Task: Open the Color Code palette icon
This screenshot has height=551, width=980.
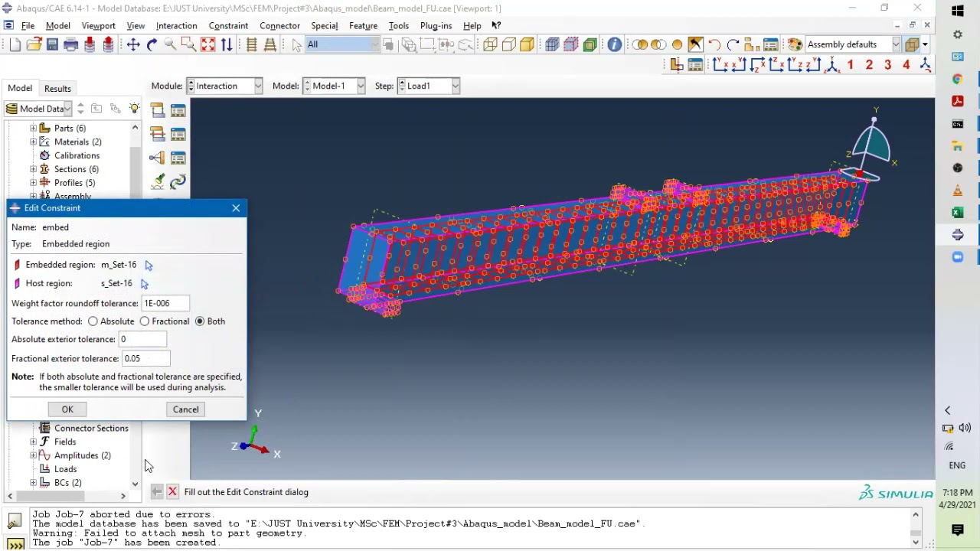Action: [x=795, y=44]
